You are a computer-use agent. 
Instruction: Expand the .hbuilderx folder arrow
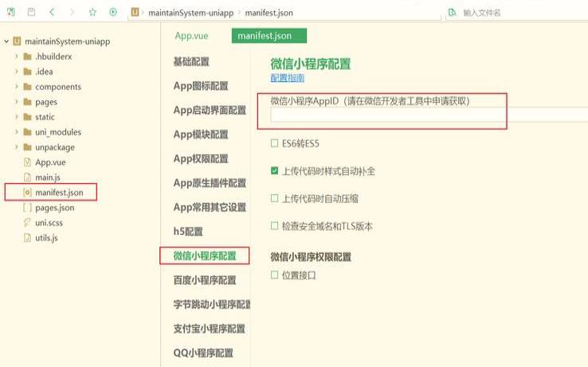(x=17, y=57)
